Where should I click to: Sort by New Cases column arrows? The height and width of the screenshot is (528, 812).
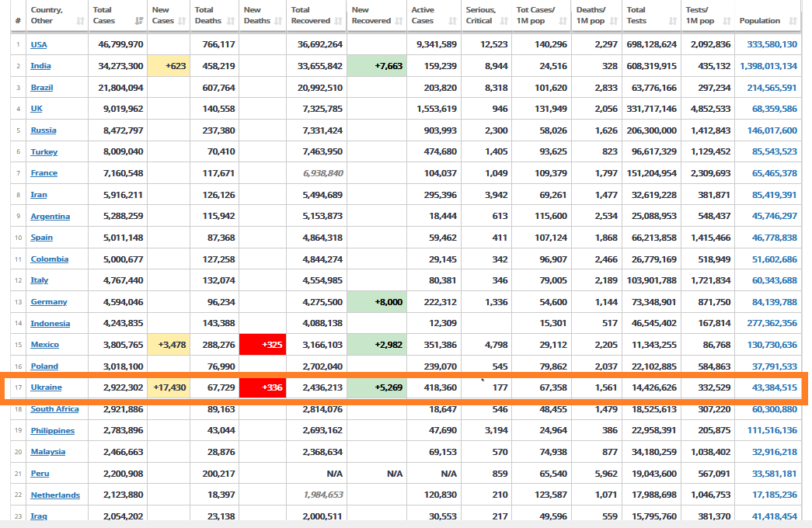click(182, 21)
